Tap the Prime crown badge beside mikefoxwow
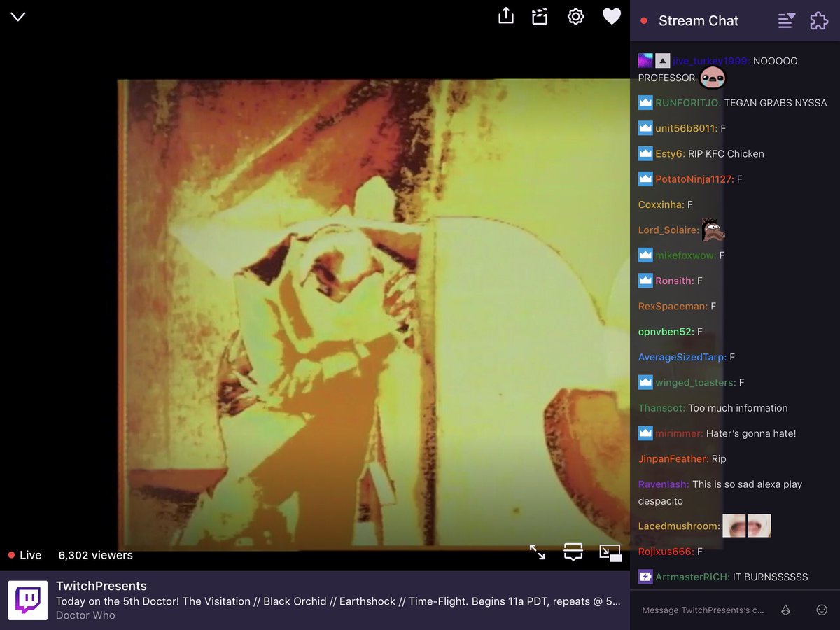The image size is (840, 630). 645,255
